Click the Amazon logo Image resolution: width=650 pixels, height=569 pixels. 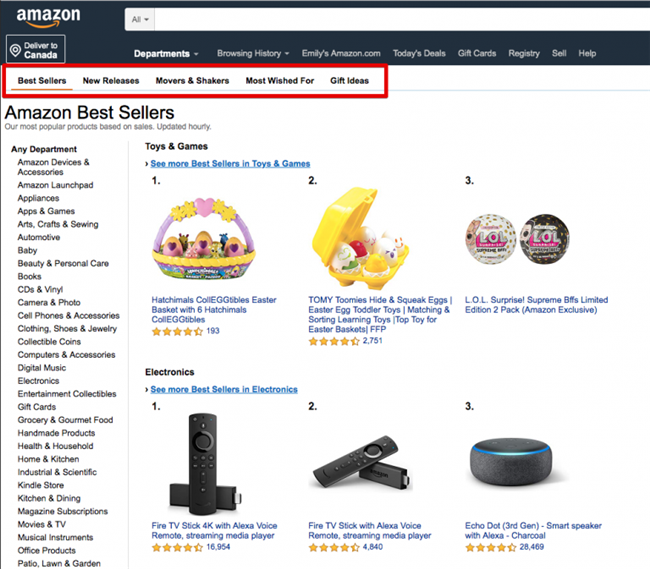tap(48, 17)
